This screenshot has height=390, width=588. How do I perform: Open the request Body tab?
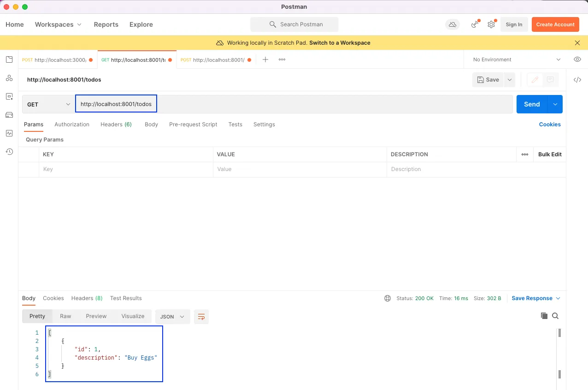click(151, 124)
